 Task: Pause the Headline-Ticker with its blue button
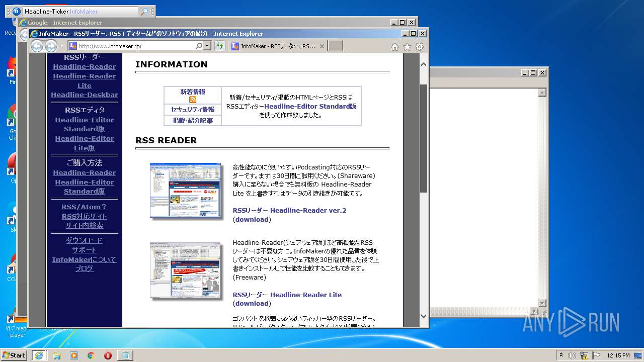point(16,11)
